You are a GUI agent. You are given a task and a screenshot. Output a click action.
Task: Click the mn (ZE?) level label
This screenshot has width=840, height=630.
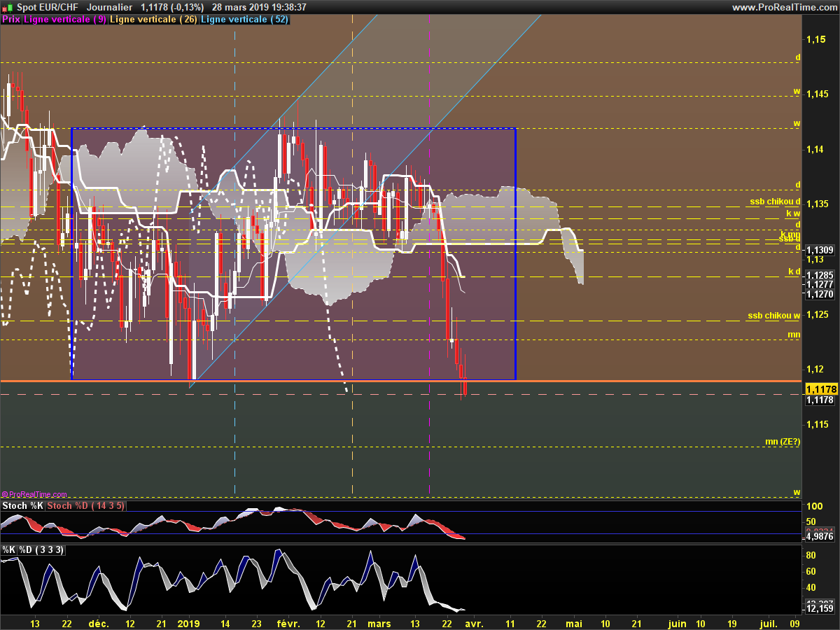pyautogui.click(x=783, y=441)
